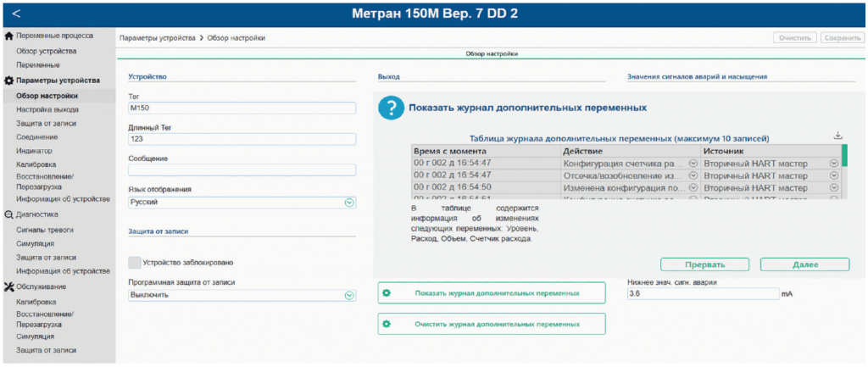Click the Далее button
The image size is (868, 367).
coord(805,264)
